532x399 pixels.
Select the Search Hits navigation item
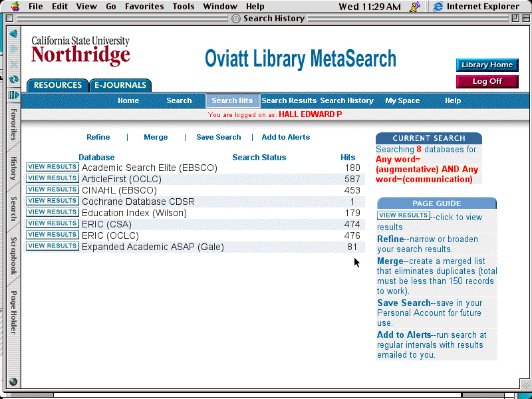(x=232, y=100)
